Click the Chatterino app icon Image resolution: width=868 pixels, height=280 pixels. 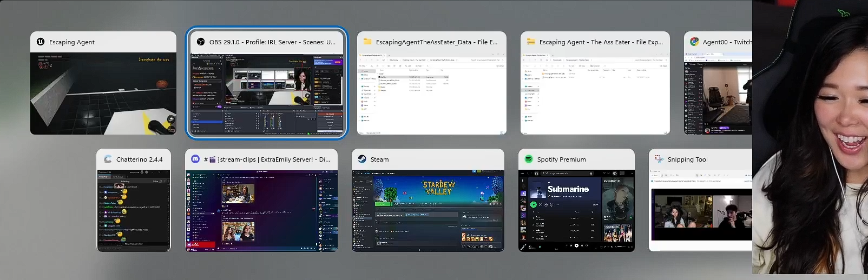click(108, 159)
